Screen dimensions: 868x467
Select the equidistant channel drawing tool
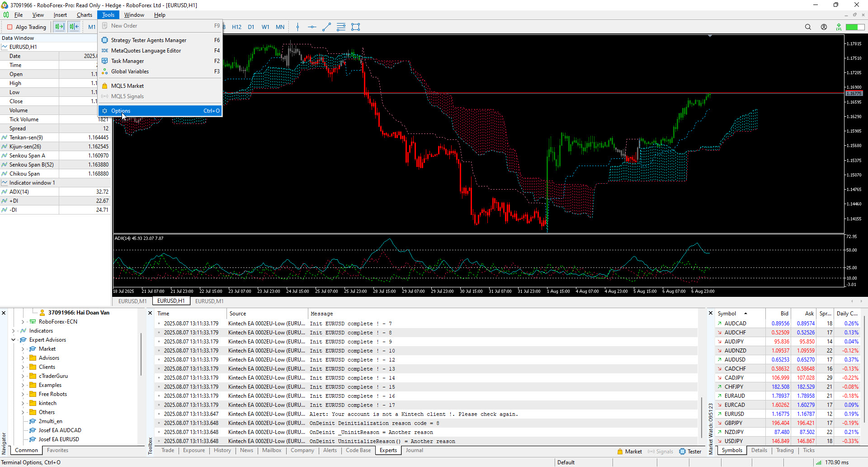click(x=341, y=27)
